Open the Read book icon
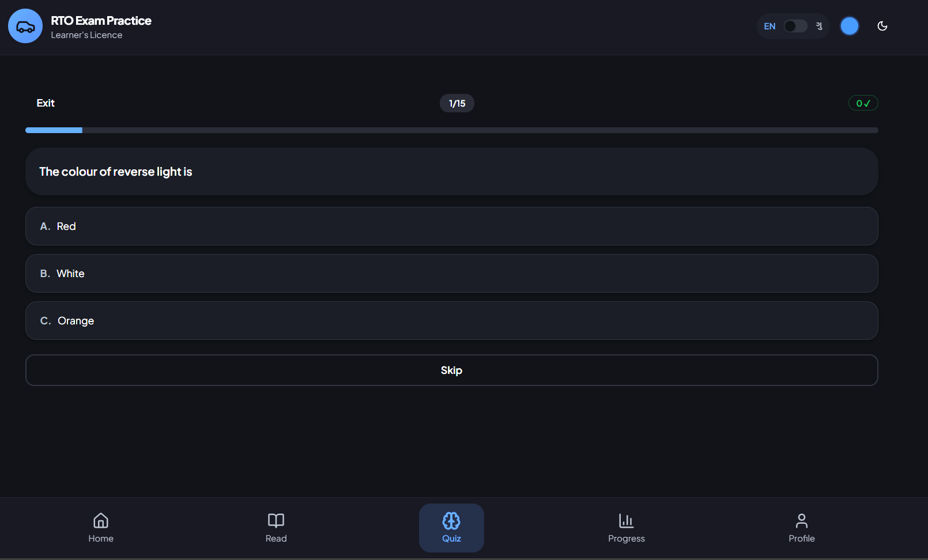The width and height of the screenshot is (928, 560). 276,521
